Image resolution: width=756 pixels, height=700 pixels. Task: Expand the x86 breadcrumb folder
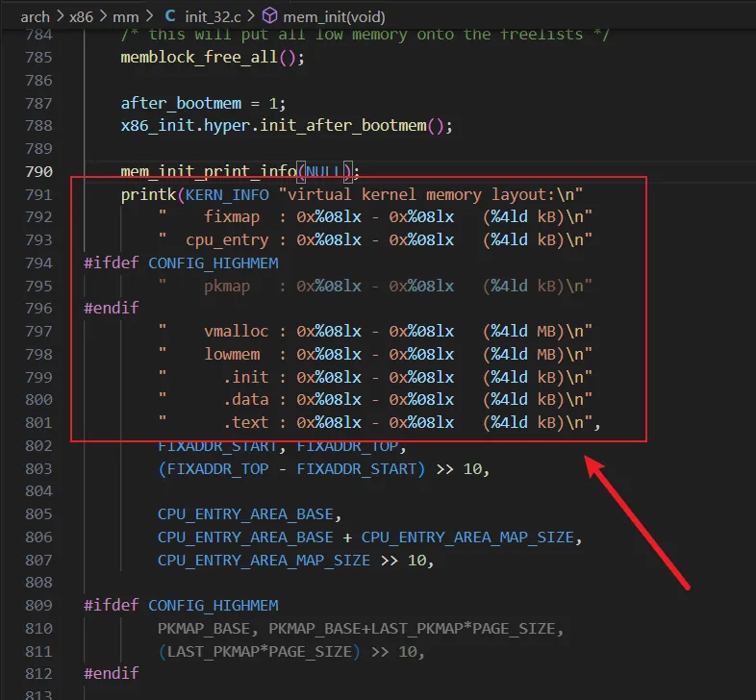pyautogui.click(x=84, y=16)
